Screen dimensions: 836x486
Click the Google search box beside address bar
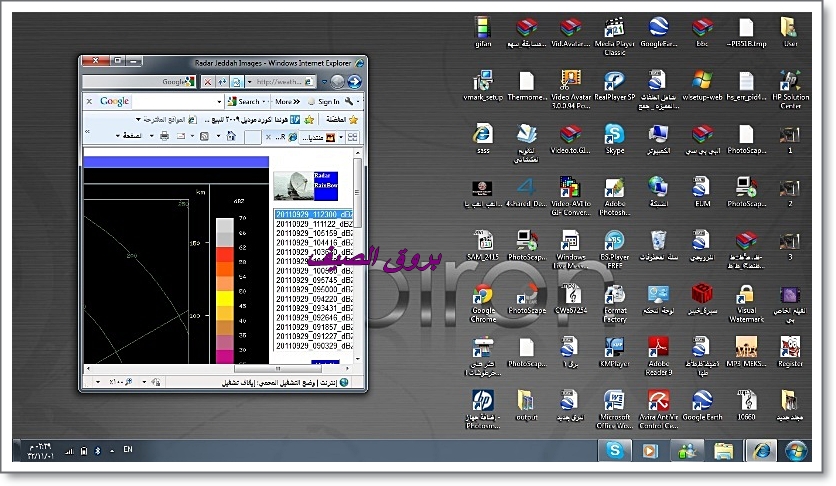(x=138, y=82)
